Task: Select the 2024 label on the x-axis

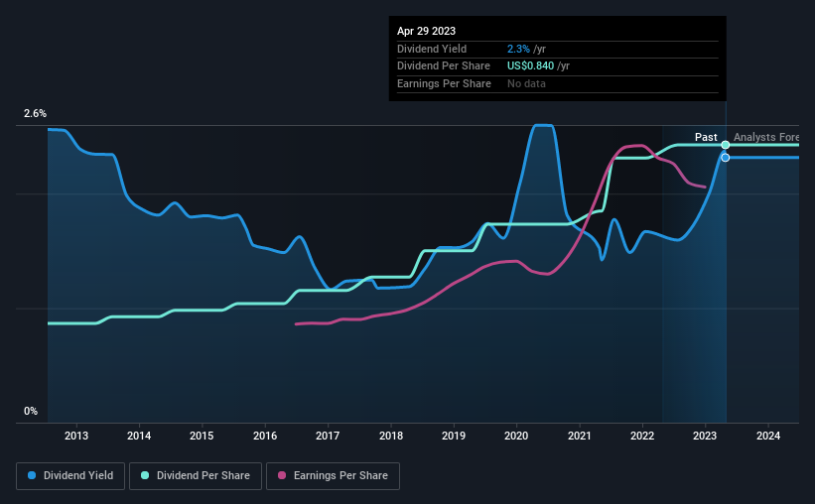Action: pos(768,436)
